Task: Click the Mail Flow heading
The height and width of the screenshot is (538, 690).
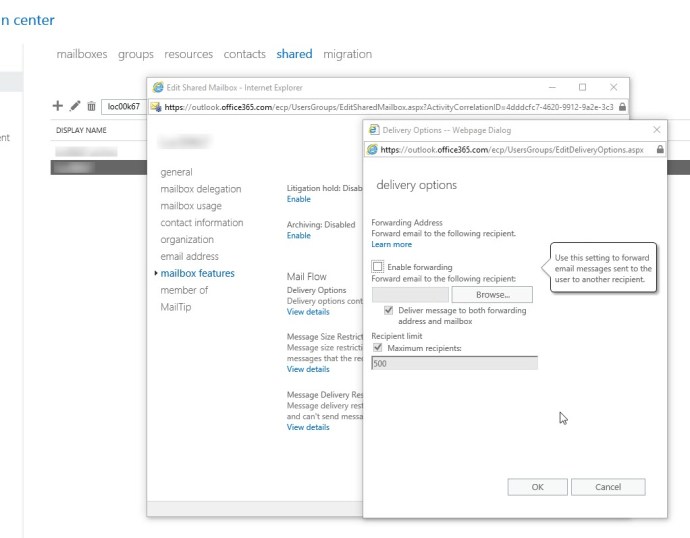Action: click(306, 277)
